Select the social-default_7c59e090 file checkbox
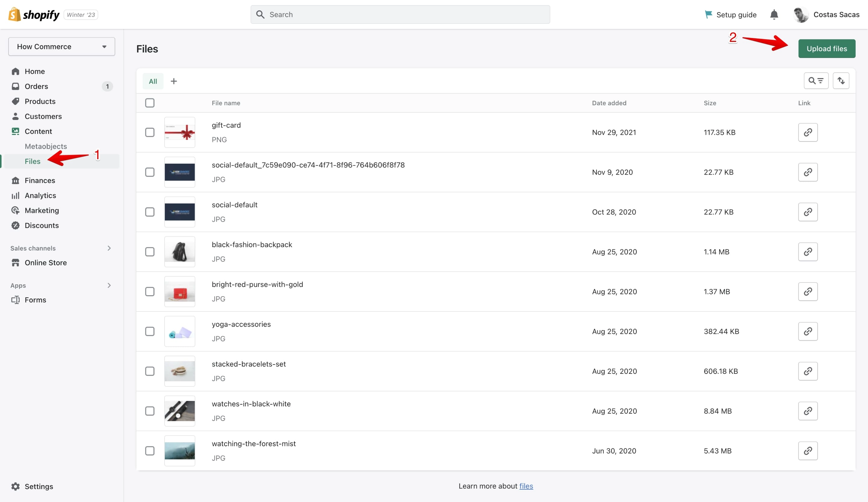The image size is (868, 502). [150, 172]
